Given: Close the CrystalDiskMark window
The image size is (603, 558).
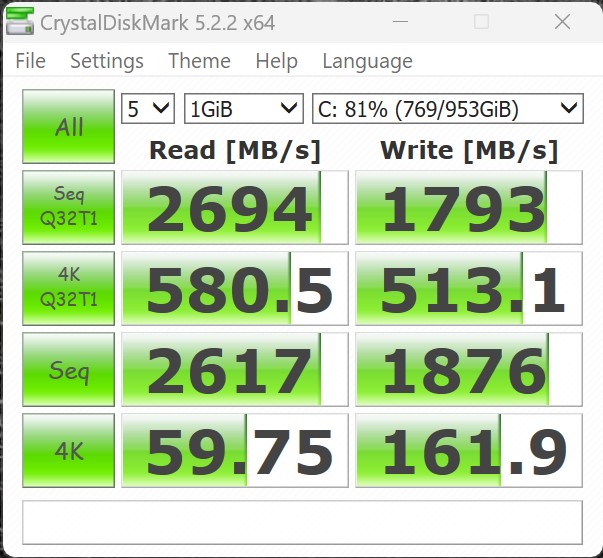Looking at the screenshot, I should pos(562,22).
